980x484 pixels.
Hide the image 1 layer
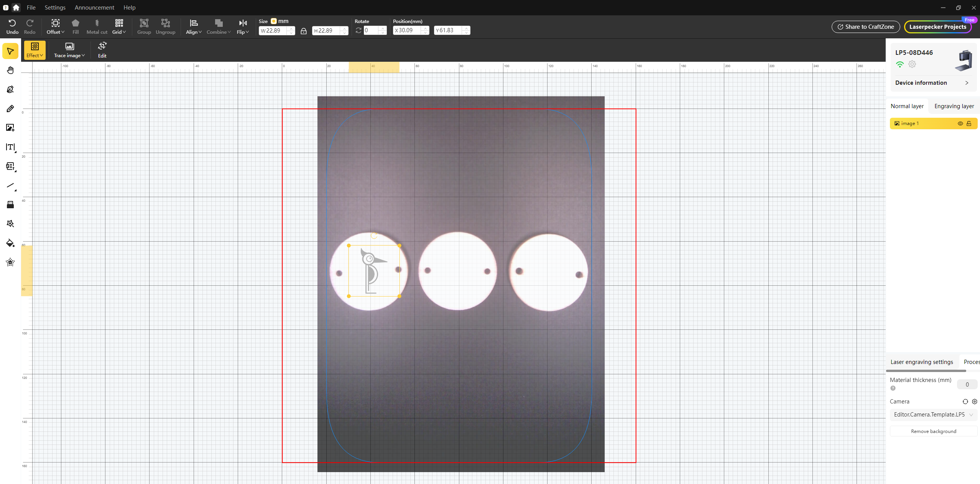(960, 123)
